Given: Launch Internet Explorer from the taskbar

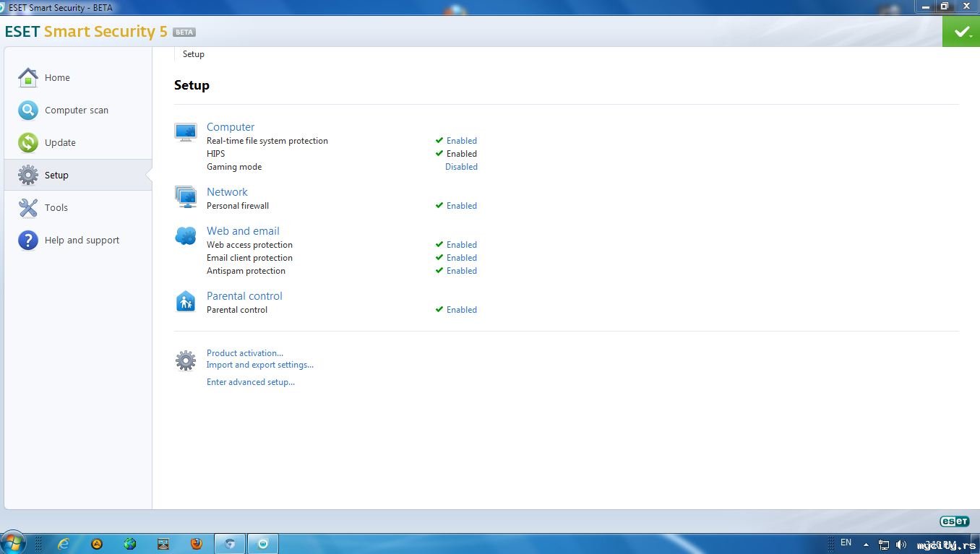Looking at the screenshot, I should [x=64, y=544].
